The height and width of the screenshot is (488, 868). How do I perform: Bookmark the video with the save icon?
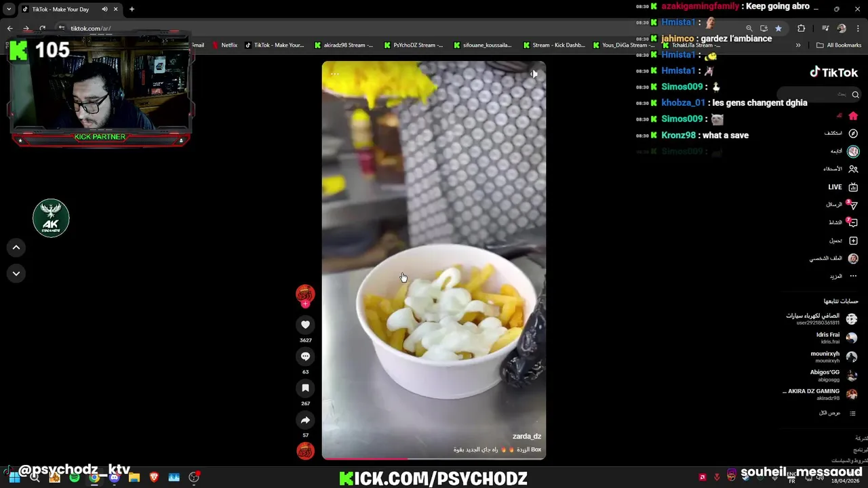[x=305, y=388]
